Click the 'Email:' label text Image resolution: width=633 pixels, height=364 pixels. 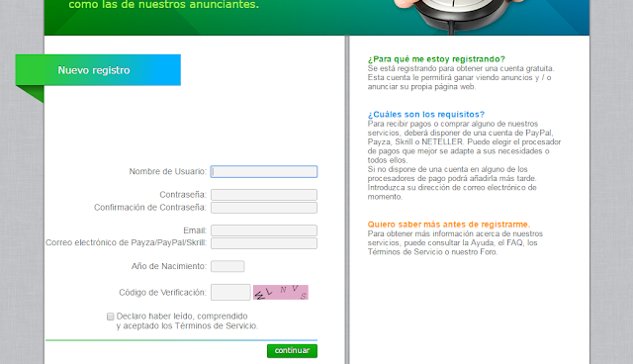[195, 230]
